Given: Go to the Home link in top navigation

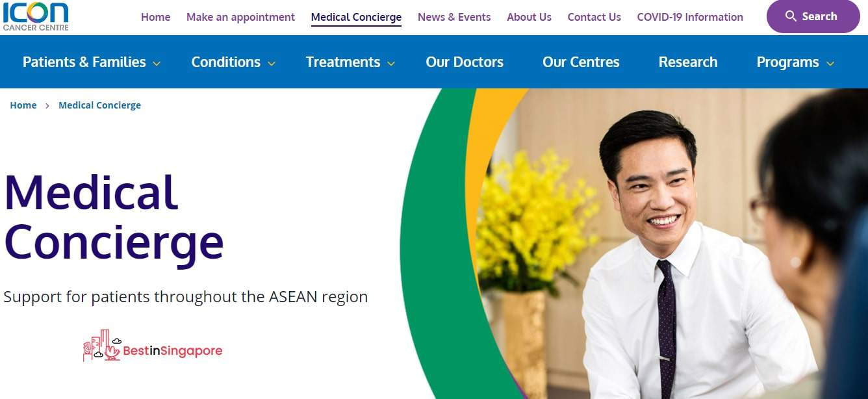Looking at the screenshot, I should [156, 17].
